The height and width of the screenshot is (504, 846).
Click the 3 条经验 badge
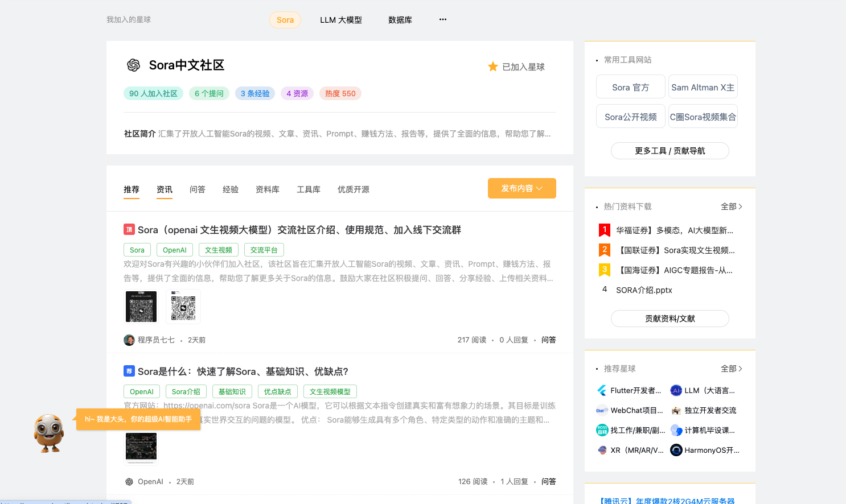(x=255, y=93)
